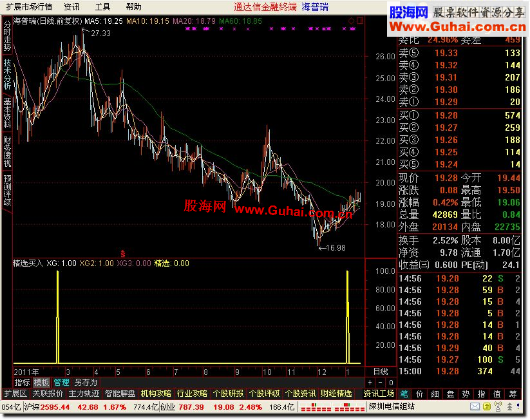The image size is (530, 420).
Task: Open the 行业攻略 tab
Action: [192, 394]
